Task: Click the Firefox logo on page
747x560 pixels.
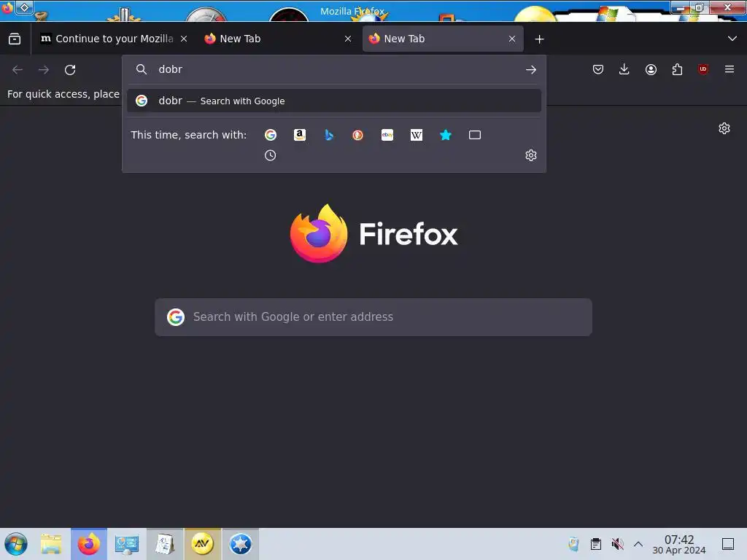Action: click(x=374, y=233)
